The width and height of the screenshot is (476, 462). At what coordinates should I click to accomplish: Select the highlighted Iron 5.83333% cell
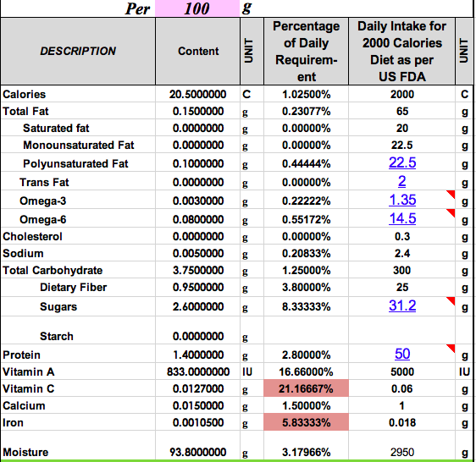306,422
